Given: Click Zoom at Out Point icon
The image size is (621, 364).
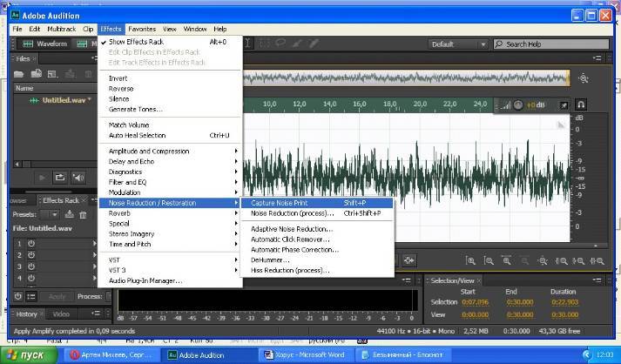Looking at the screenshot, I should (x=578, y=260).
